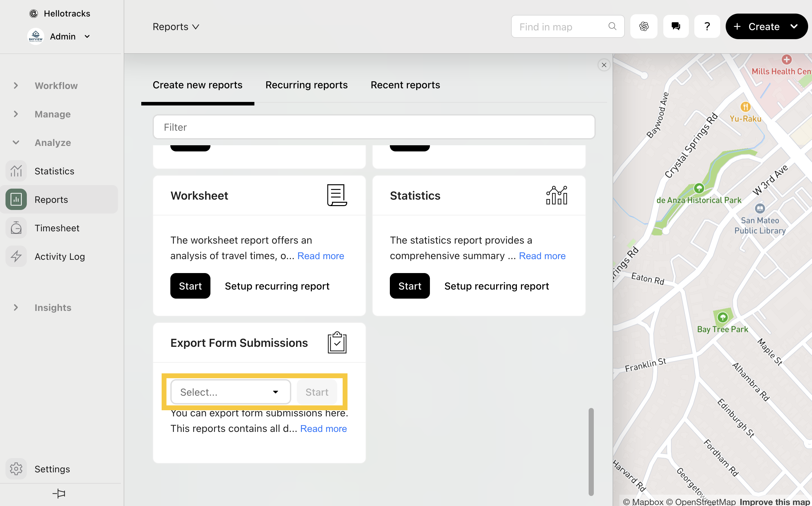
Task: Click the Export Form Submissions clipboard icon
Action: click(337, 342)
